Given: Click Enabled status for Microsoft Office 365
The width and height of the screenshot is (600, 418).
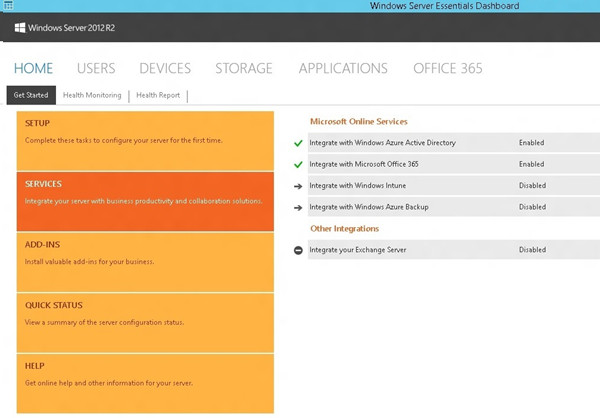Looking at the screenshot, I should 532,164.
